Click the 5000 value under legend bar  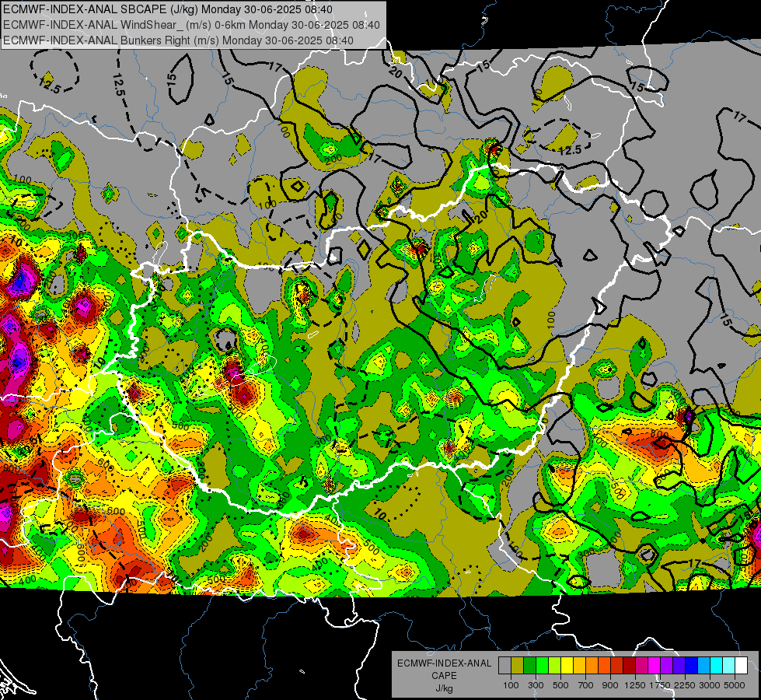tap(735, 685)
